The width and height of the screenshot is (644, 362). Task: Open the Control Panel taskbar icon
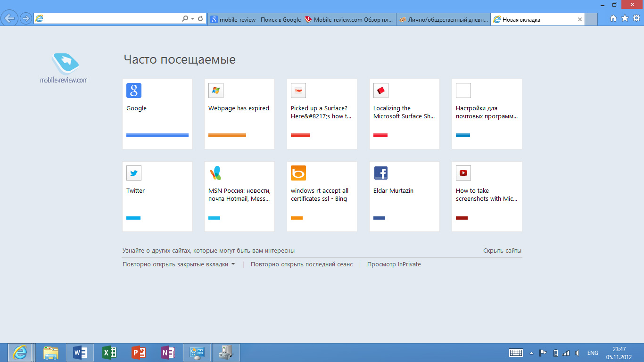[197, 353]
